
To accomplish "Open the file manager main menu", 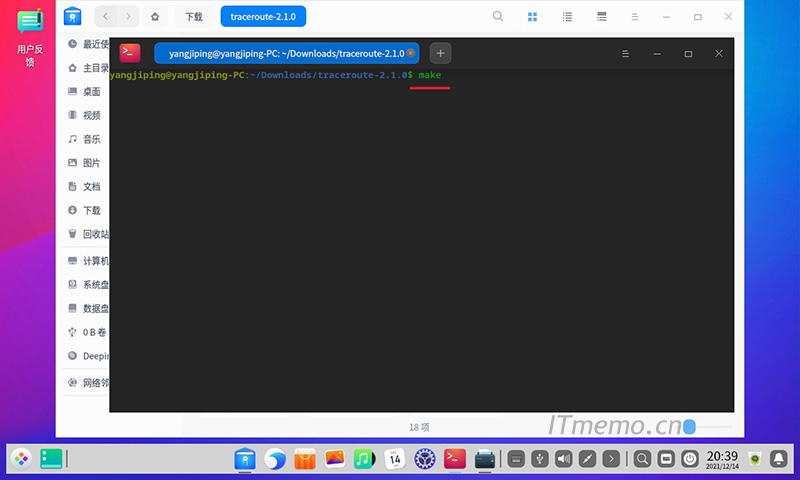I will click(x=636, y=17).
